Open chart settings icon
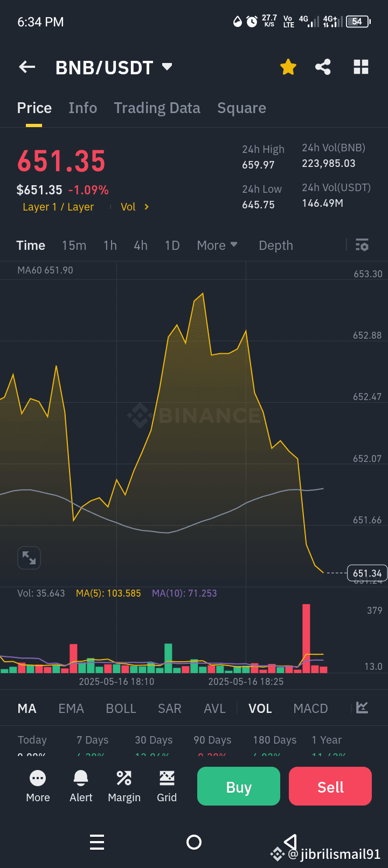The image size is (388, 868). tap(362, 245)
